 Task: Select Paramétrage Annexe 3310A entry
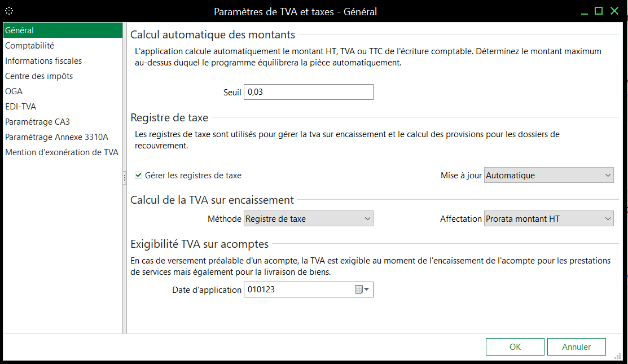tap(56, 137)
